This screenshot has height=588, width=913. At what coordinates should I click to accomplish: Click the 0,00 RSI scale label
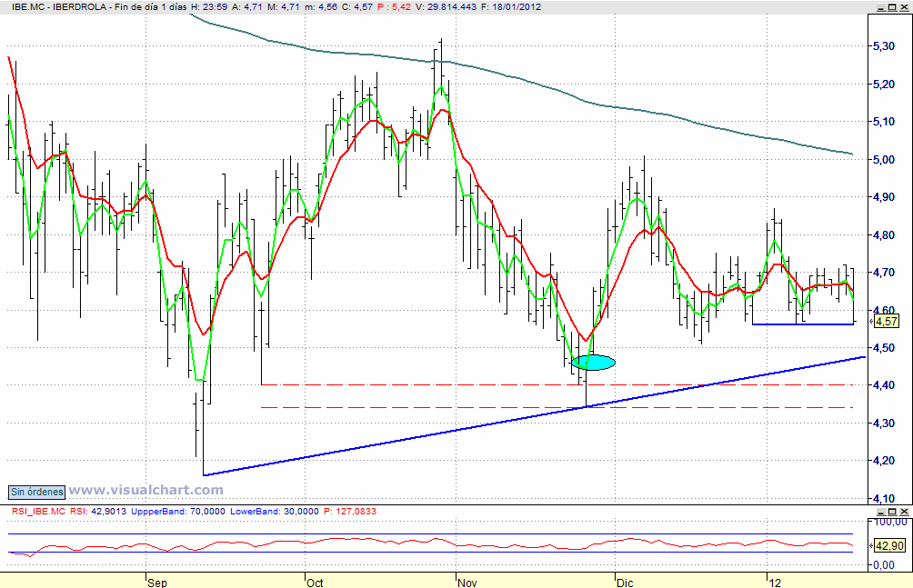pos(884,564)
